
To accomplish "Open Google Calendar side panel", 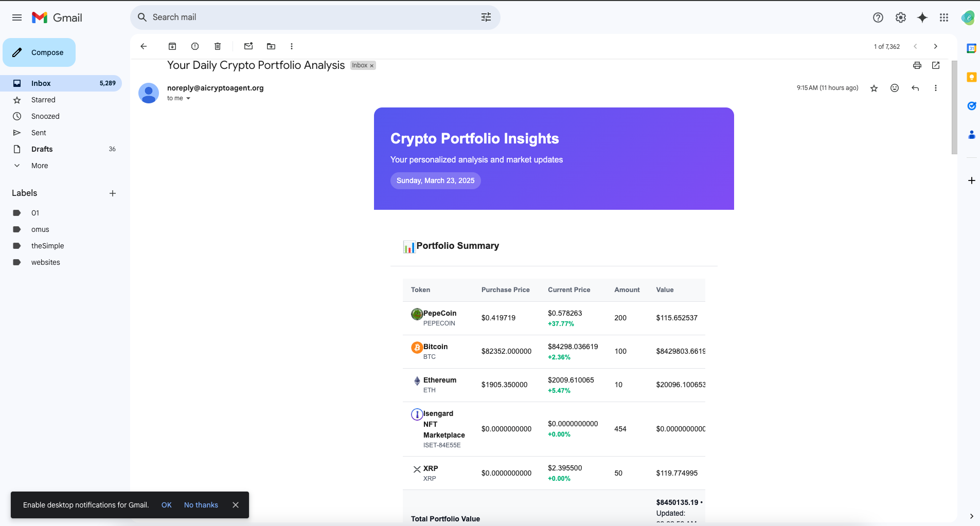I will (x=971, y=48).
